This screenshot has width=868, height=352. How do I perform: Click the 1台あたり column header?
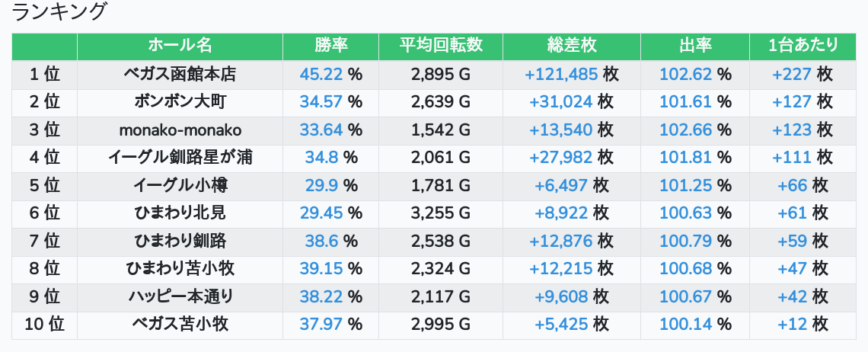803,46
